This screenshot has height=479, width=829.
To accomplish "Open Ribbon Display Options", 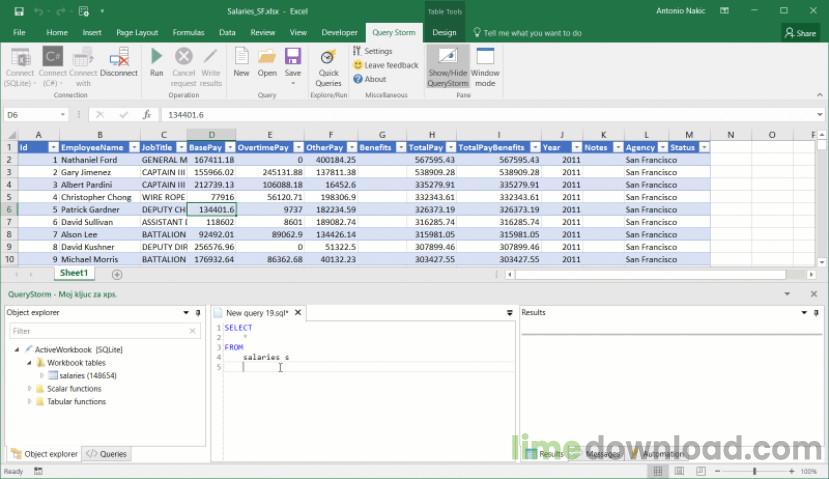I will [724, 11].
